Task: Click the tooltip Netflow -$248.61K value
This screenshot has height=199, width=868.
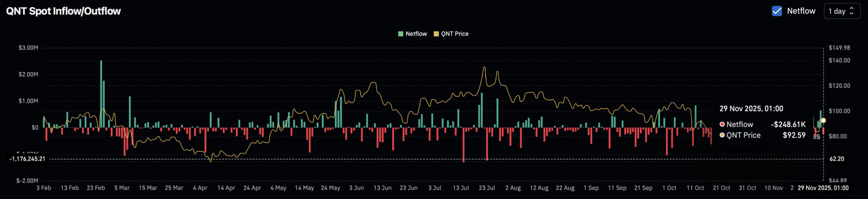Action: click(x=788, y=125)
